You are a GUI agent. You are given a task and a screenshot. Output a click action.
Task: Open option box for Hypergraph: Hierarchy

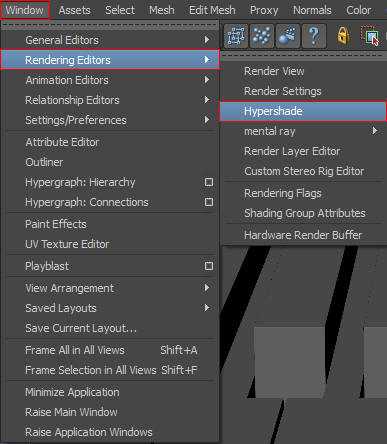click(209, 182)
